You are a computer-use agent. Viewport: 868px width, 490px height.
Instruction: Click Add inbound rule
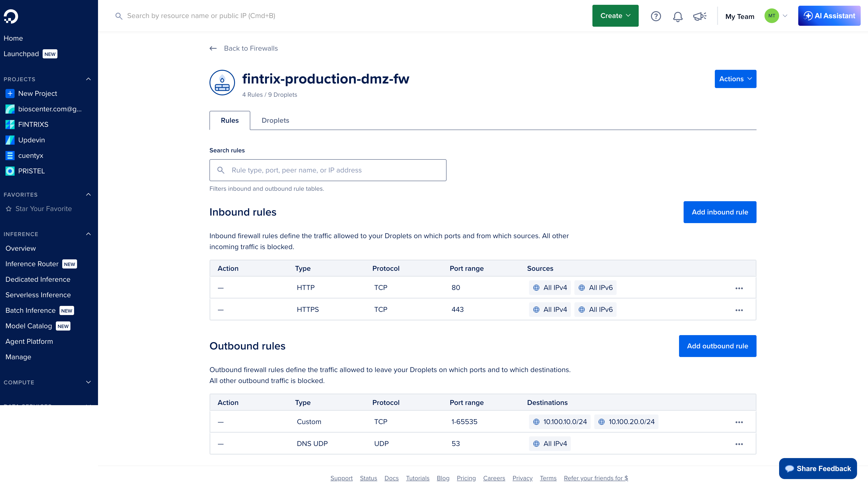coord(720,212)
